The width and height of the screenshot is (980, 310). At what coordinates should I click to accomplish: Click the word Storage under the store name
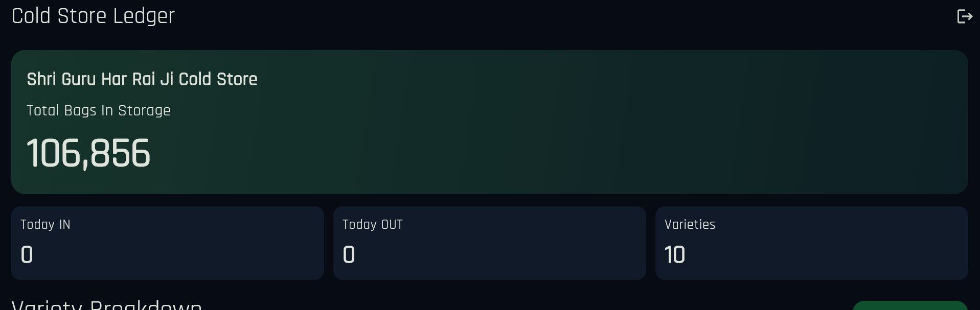click(144, 110)
